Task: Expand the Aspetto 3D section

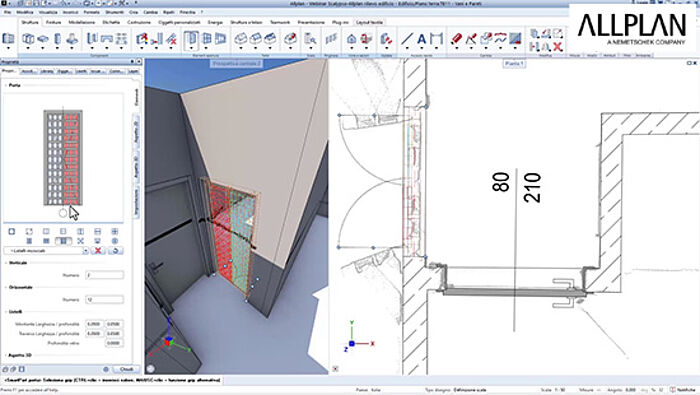Action: 6,355
